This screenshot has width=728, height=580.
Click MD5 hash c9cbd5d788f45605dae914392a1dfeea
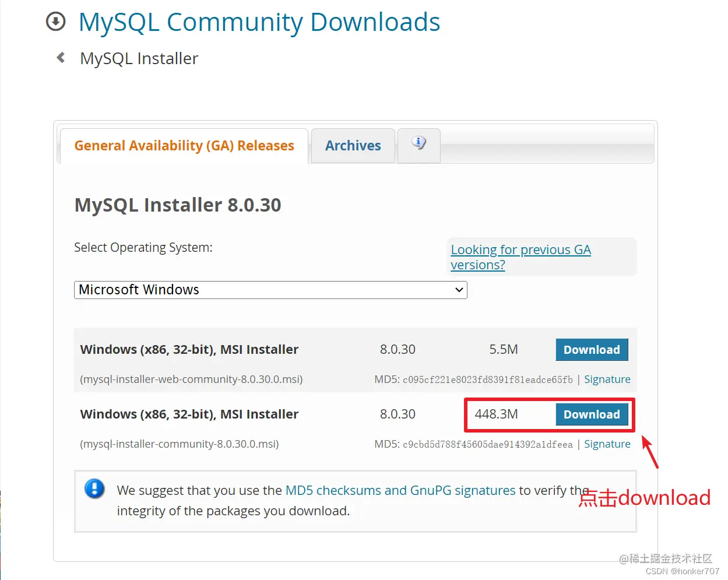(x=488, y=445)
